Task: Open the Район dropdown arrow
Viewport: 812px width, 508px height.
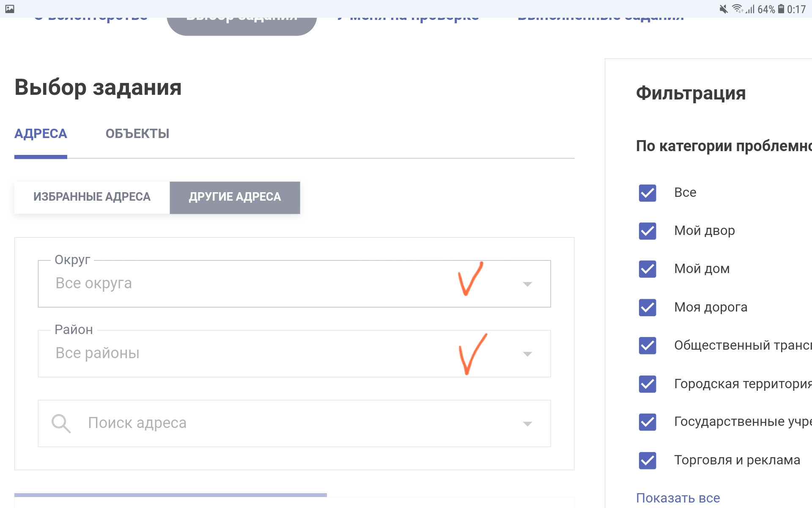Action: point(527,354)
